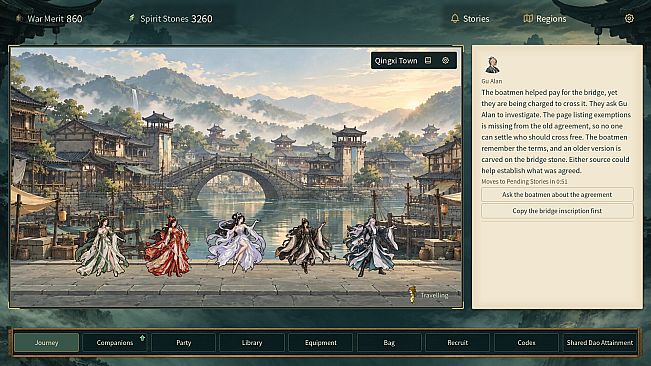Click the map icon beside Regions
This screenshot has height=366, width=651.
[528, 18]
